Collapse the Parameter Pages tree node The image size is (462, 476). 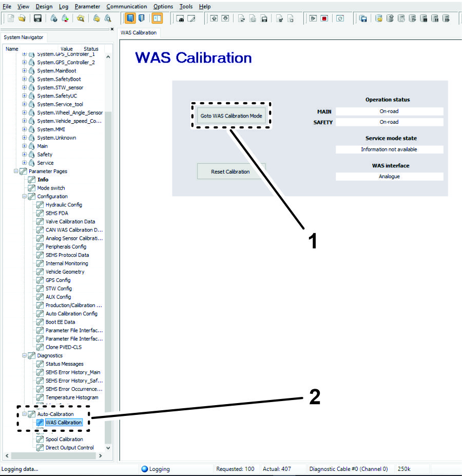pos(16,171)
